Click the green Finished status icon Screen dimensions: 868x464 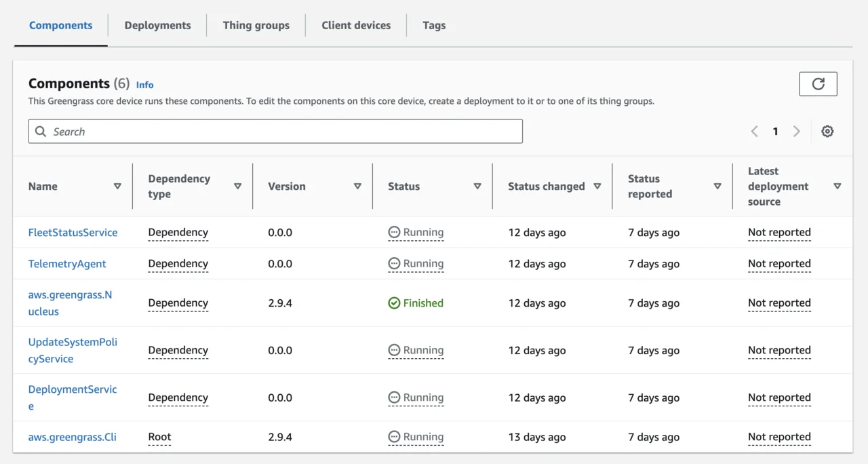(x=395, y=303)
